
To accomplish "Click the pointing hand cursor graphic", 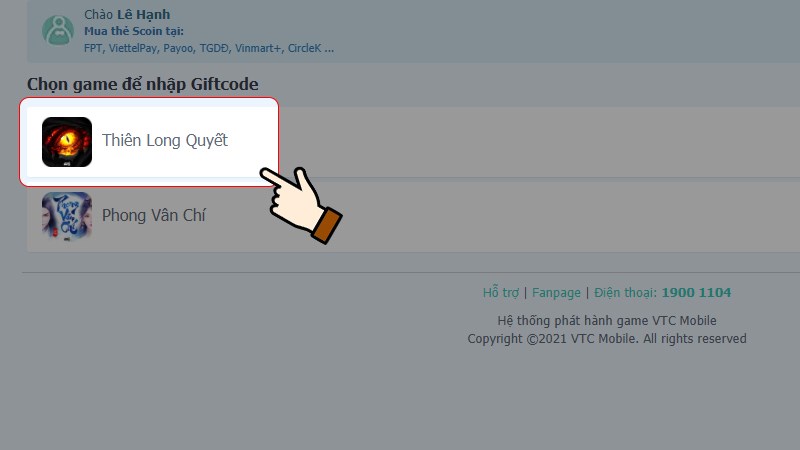I will coord(301,205).
